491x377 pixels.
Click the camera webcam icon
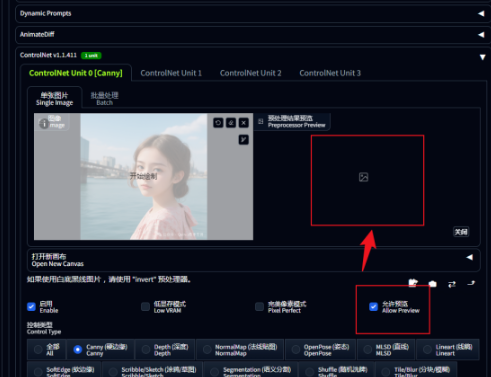pos(432,284)
